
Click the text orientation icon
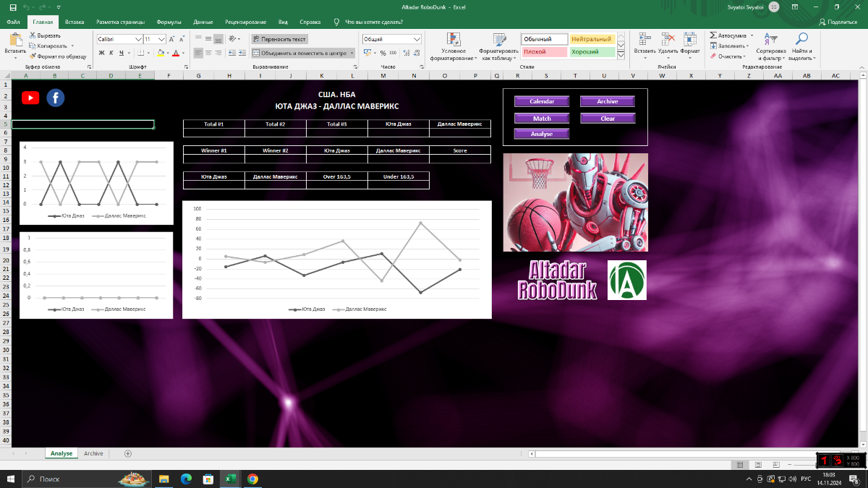coord(233,39)
